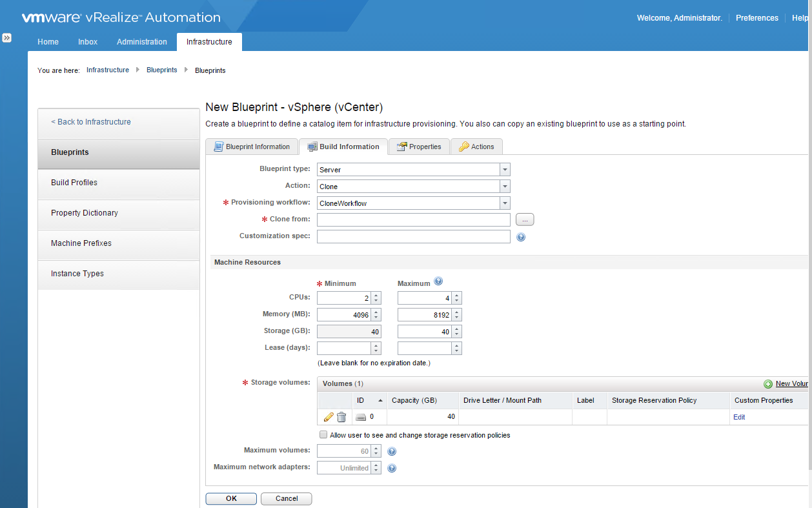Click the Welcome, Administrator text

coord(679,18)
